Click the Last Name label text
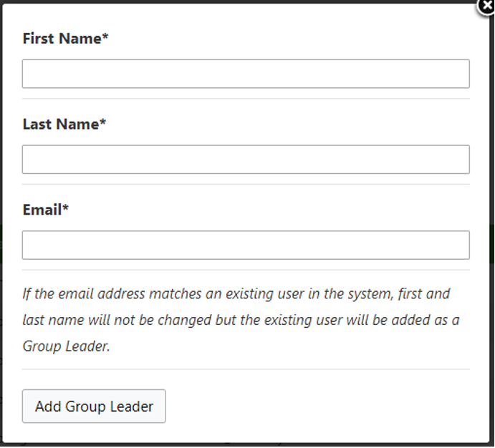The width and height of the screenshot is (495, 448). [61, 125]
